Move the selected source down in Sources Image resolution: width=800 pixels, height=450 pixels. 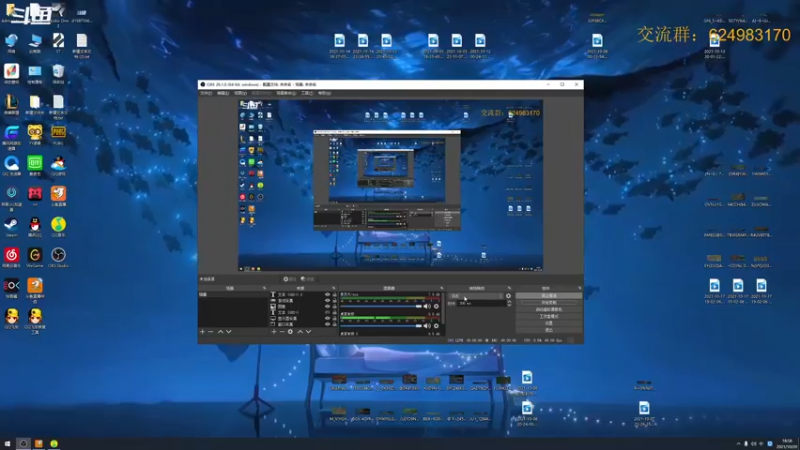[308, 332]
